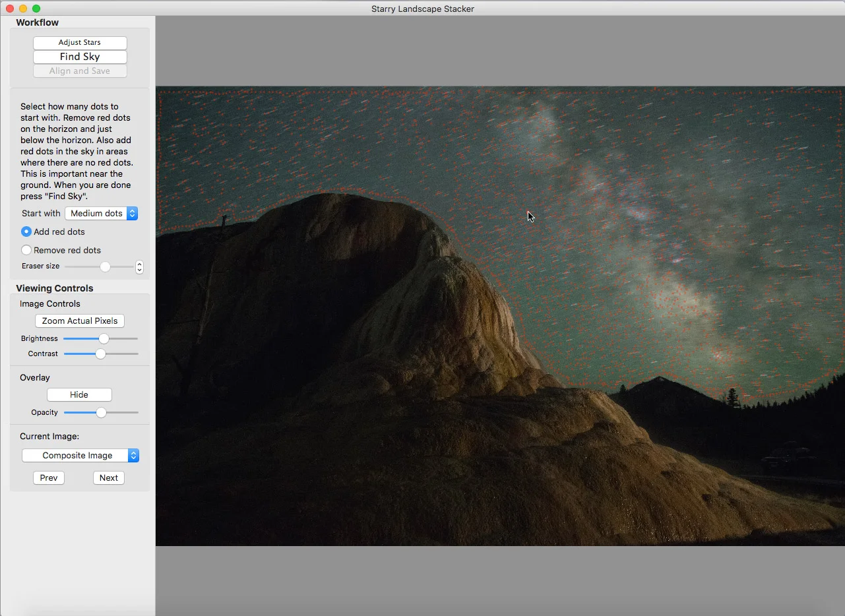This screenshot has width=845, height=616.
Task: Click the Brightness slider handle
Action: [104, 338]
